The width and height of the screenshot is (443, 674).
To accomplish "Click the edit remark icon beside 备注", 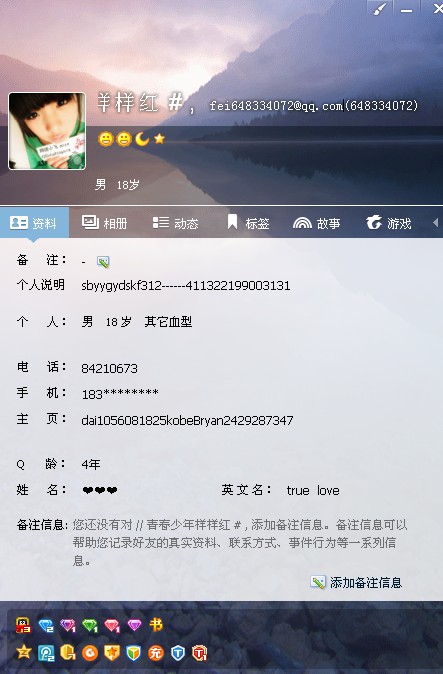I will click(x=103, y=261).
